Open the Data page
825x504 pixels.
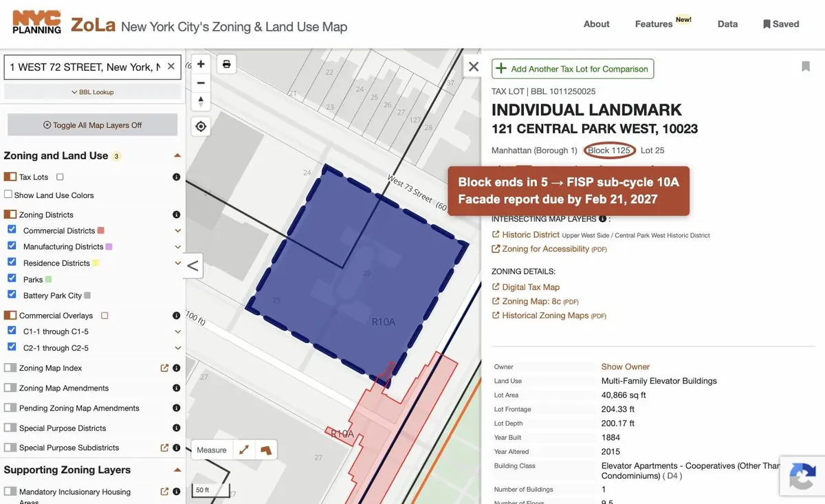tap(727, 23)
